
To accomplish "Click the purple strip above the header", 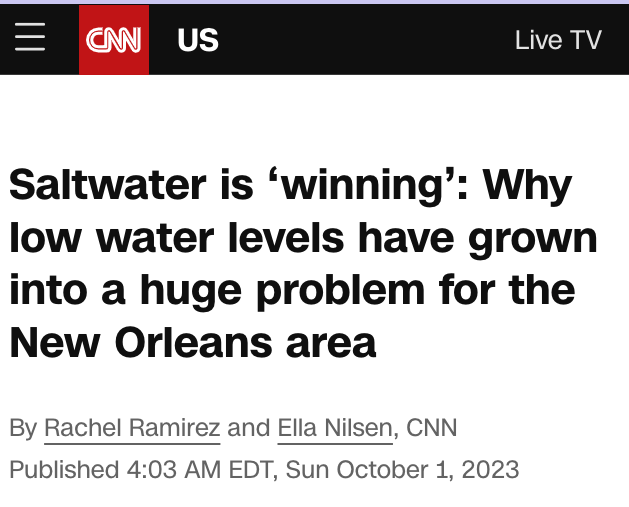I will click(x=314, y=2).
